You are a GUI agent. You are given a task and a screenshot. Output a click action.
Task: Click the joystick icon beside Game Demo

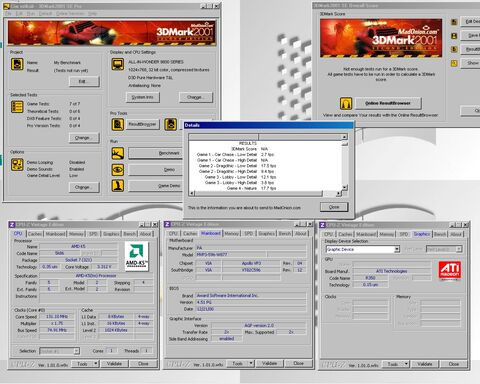(118, 186)
